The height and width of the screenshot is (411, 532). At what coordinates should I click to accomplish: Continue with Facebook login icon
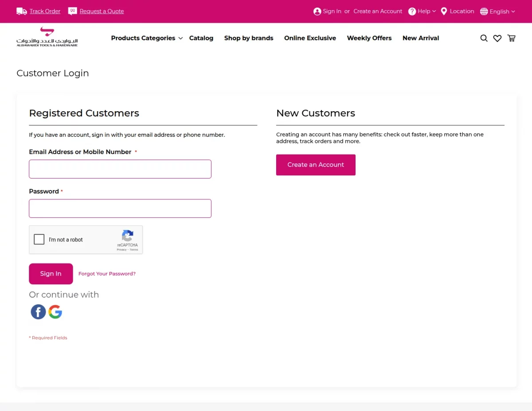[x=38, y=312]
